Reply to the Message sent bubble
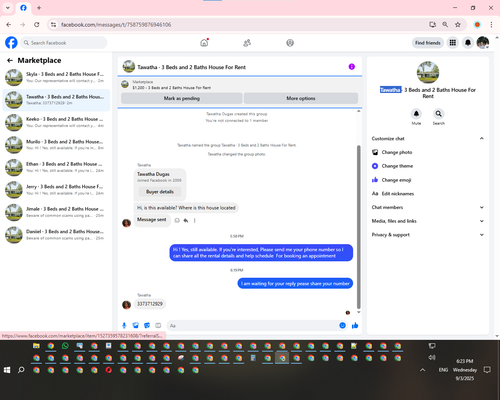 [x=186, y=220]
